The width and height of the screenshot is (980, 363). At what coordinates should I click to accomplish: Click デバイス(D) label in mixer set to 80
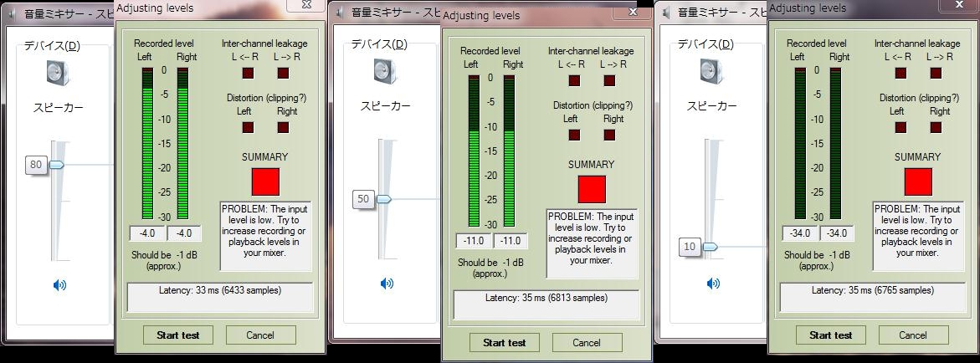tap(52, 46)
